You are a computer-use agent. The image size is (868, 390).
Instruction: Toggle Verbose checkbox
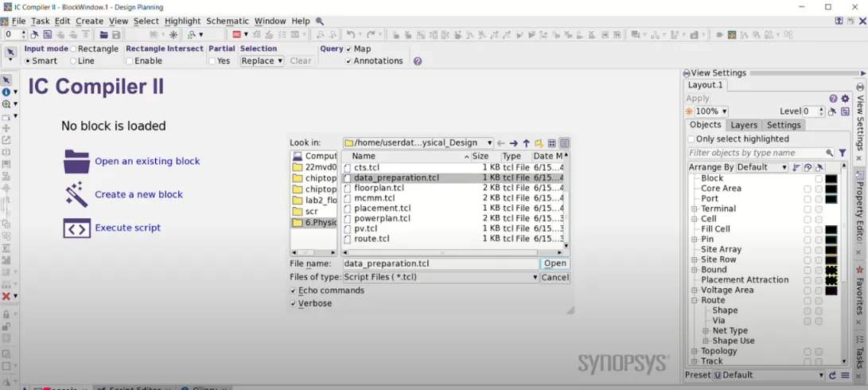coord(293,303)
